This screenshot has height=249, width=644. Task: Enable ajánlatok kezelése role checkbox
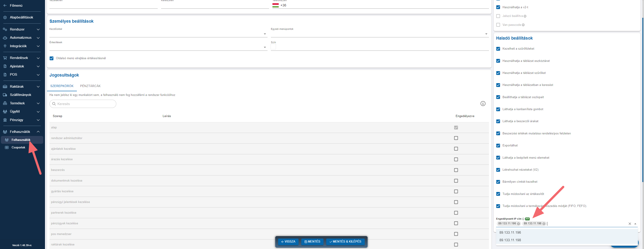pos(456,149)
